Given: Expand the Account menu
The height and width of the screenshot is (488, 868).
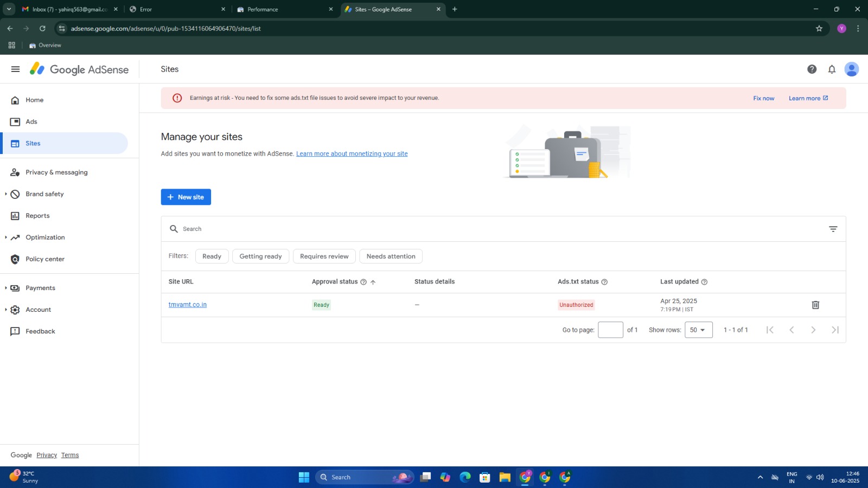Looking at the screenshot, I should pos(6,310).
